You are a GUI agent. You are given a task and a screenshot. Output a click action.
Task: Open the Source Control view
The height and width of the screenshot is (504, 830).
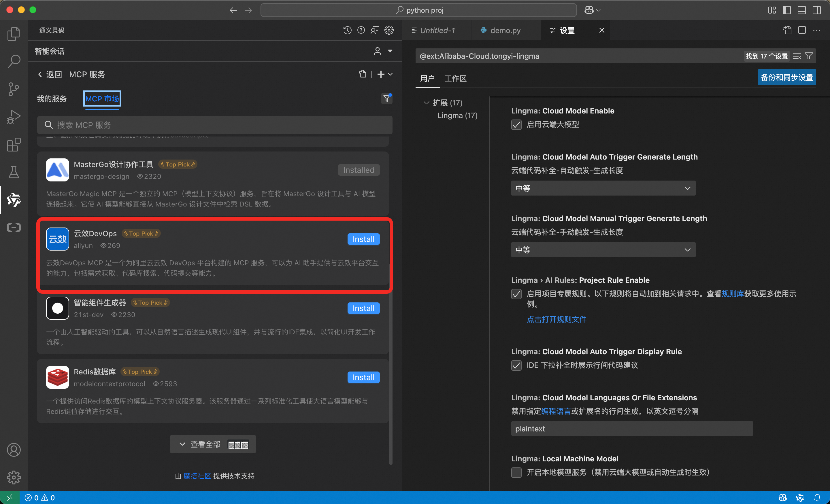click(14, 89)
